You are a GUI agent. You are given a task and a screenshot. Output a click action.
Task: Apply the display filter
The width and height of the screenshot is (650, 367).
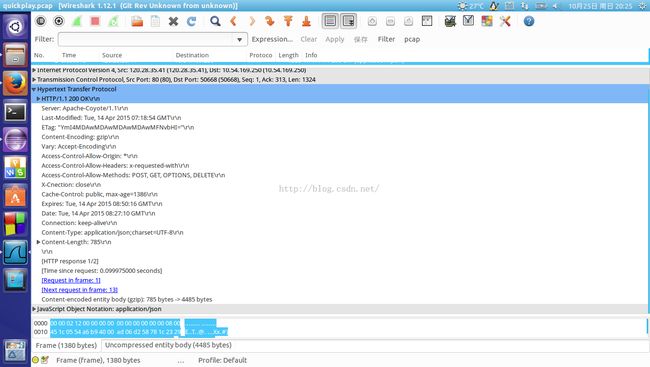(x=335, y=39)
